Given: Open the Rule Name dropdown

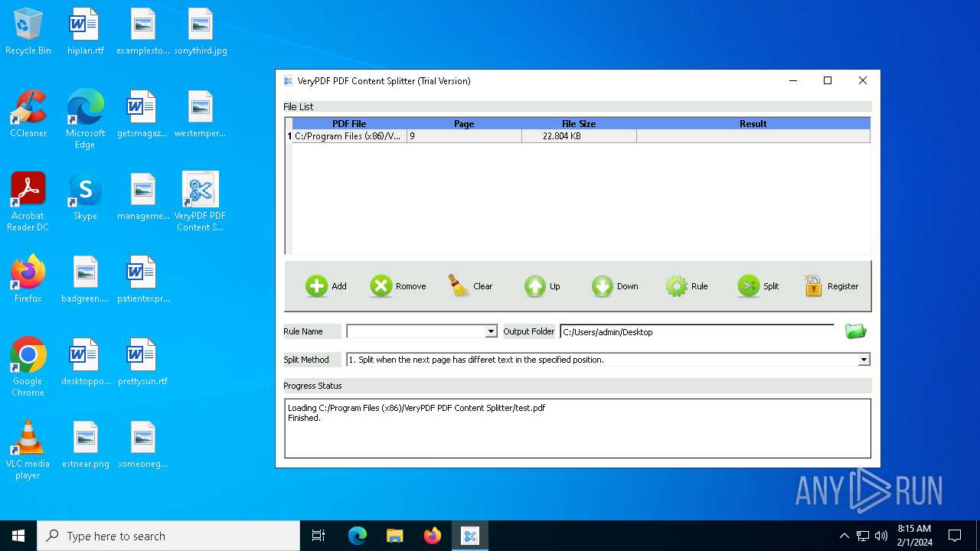Looking at the screenshot, I should point(491,331).
